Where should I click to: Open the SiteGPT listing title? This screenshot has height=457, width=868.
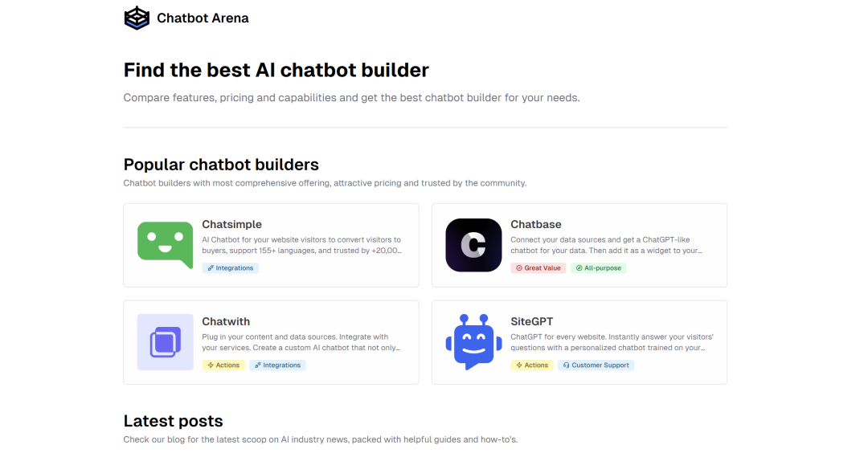coord(531,321)
